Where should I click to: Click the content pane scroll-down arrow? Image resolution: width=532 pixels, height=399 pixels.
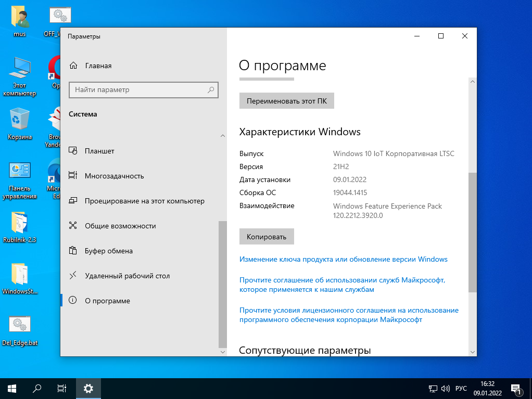(x=472, y=352)
